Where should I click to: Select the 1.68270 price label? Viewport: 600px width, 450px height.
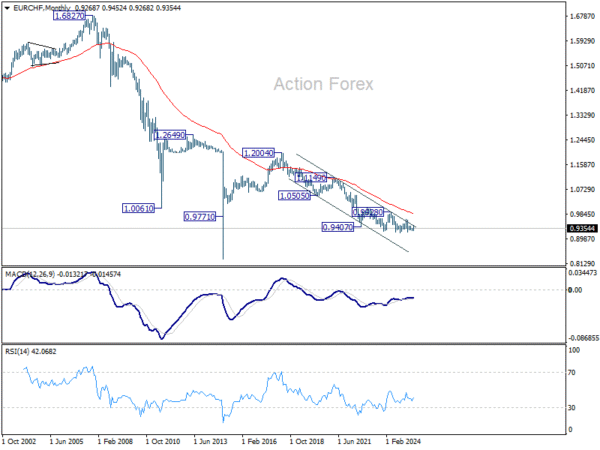click(x=69, y=16)
